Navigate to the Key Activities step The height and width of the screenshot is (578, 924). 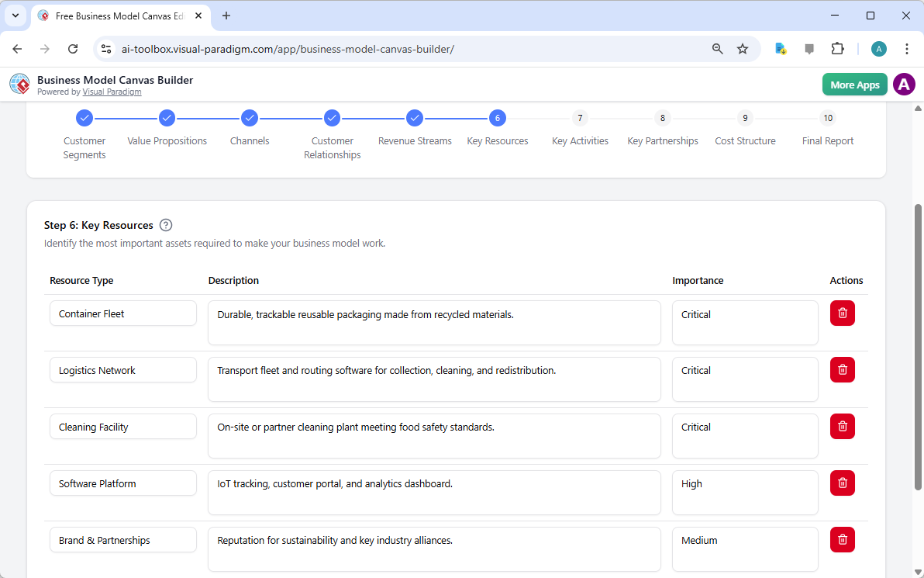580,118
